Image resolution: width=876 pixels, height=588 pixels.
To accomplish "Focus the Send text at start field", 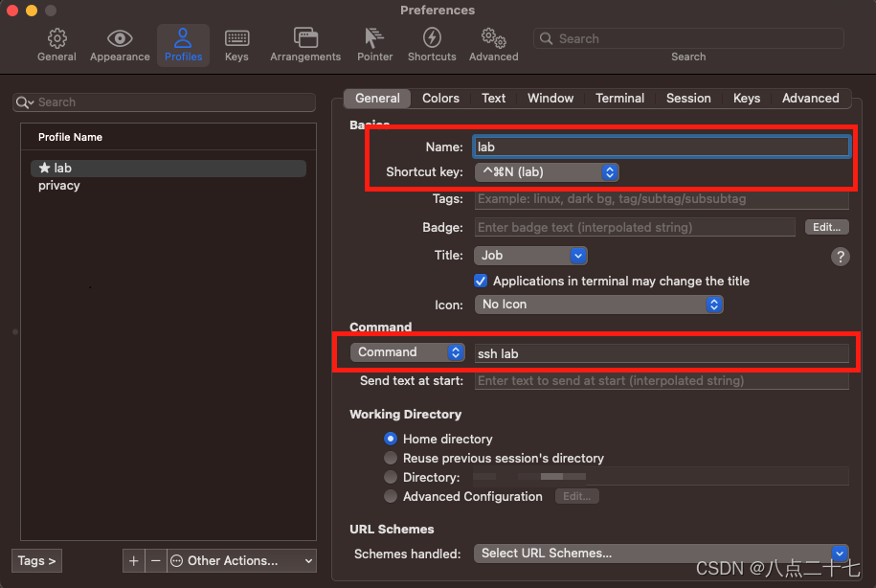I will [x=662, y=380].
